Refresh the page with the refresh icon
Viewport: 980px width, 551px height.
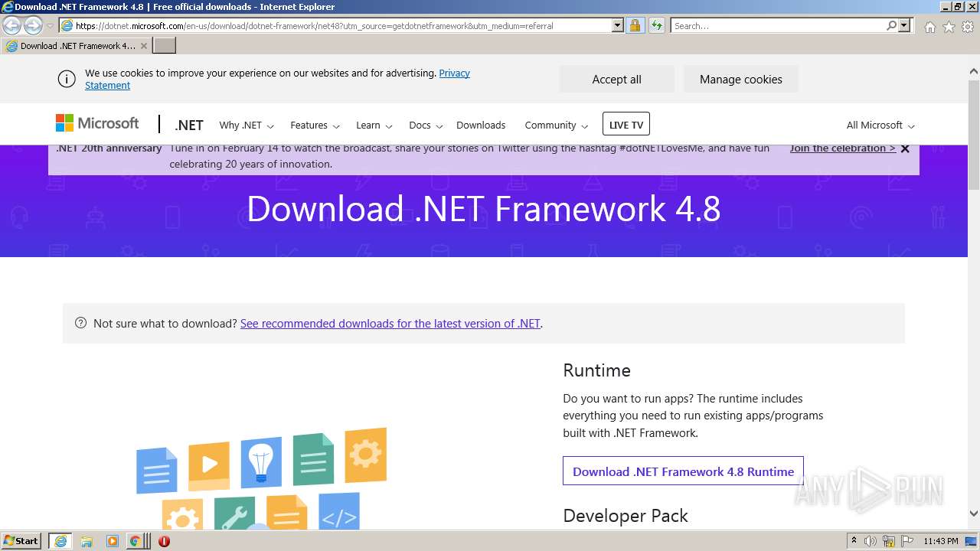click(656, 26)
